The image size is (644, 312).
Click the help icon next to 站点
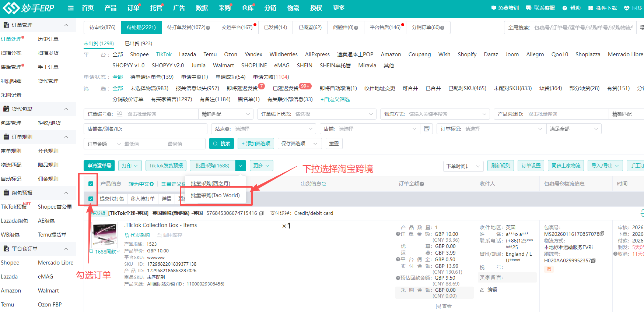228,129
